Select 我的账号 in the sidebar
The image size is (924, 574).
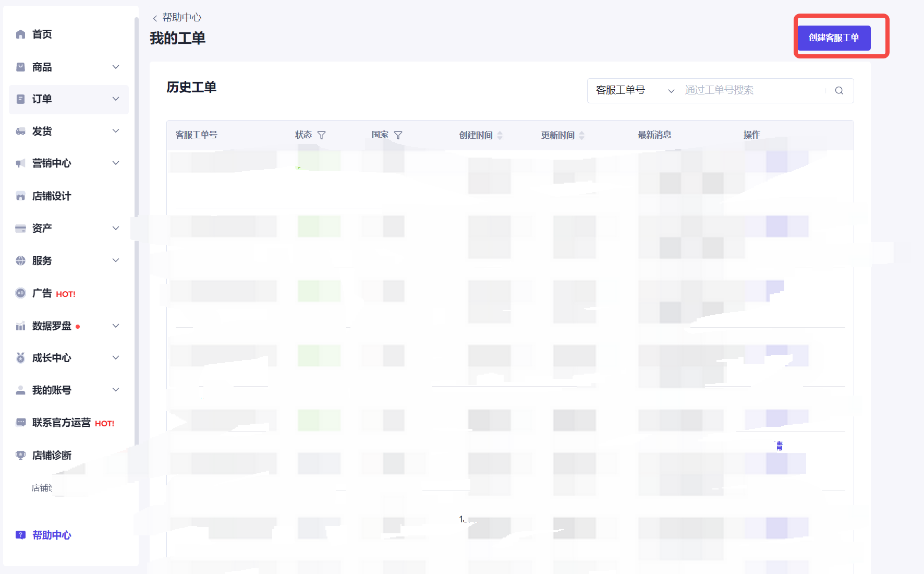[52, 390]
